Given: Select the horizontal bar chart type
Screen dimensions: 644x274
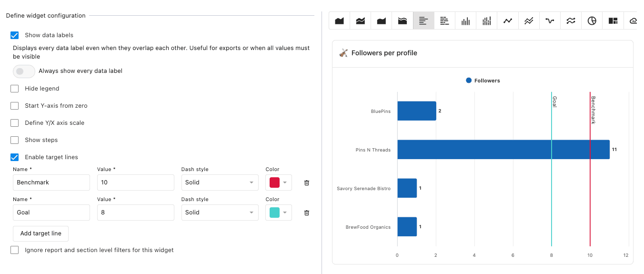Looking at the screenshot, I should 423,21.
